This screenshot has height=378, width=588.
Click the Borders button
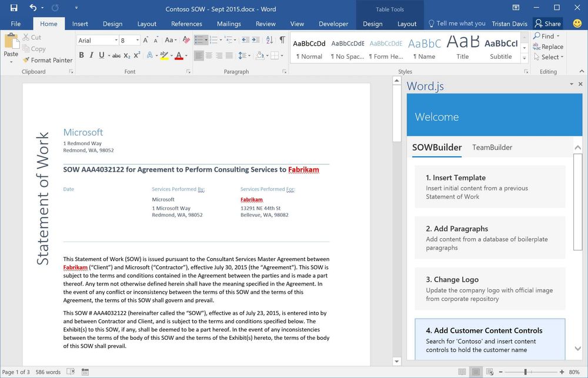(275, 55)
